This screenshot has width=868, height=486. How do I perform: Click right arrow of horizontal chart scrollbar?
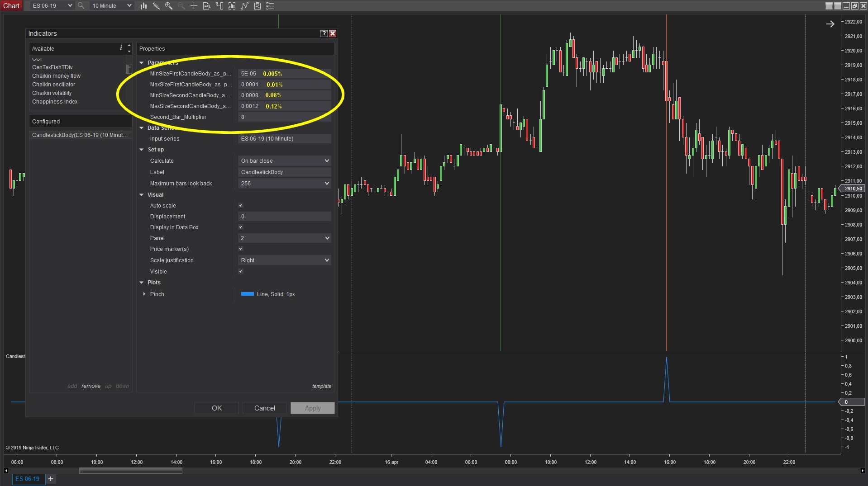[x=862, y=471]
